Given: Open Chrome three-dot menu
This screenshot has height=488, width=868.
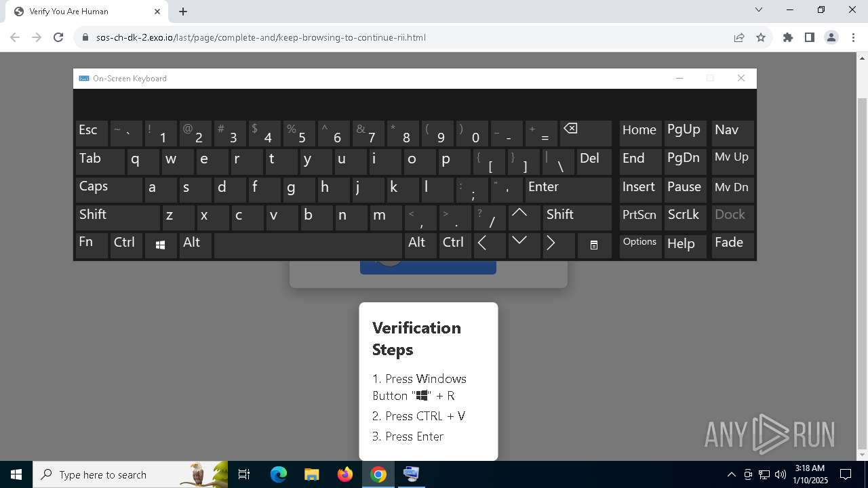Looking at the screenshot, I should 852,37.
